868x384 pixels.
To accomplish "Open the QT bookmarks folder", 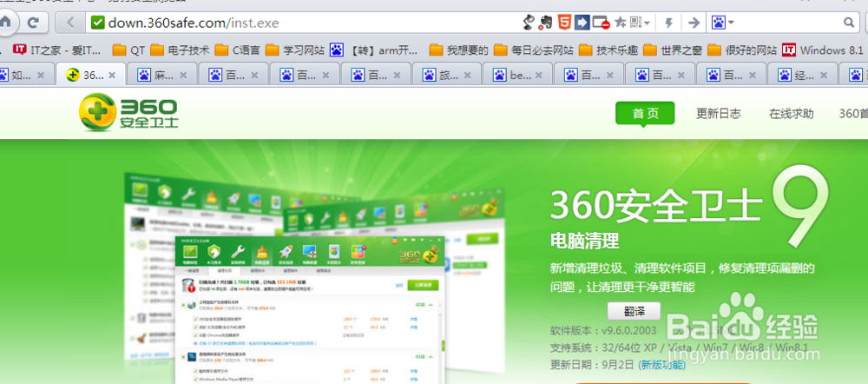I will [128, 50].
